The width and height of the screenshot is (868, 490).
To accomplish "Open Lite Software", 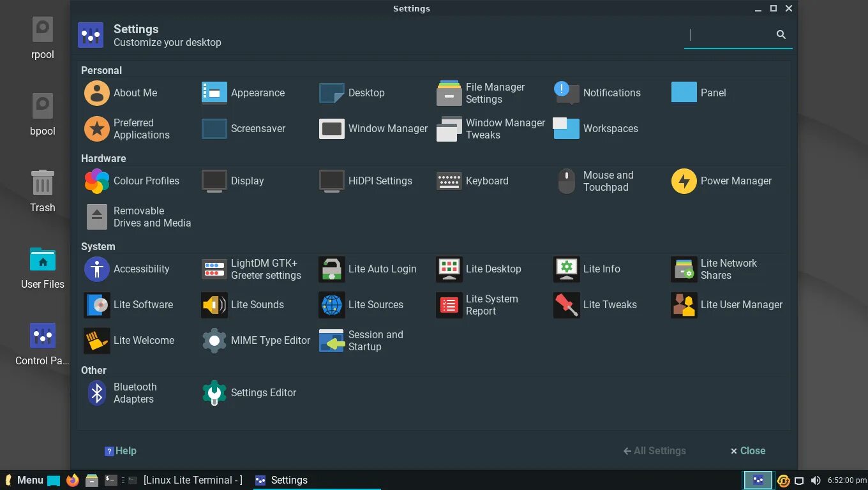I will click(128, 305).
